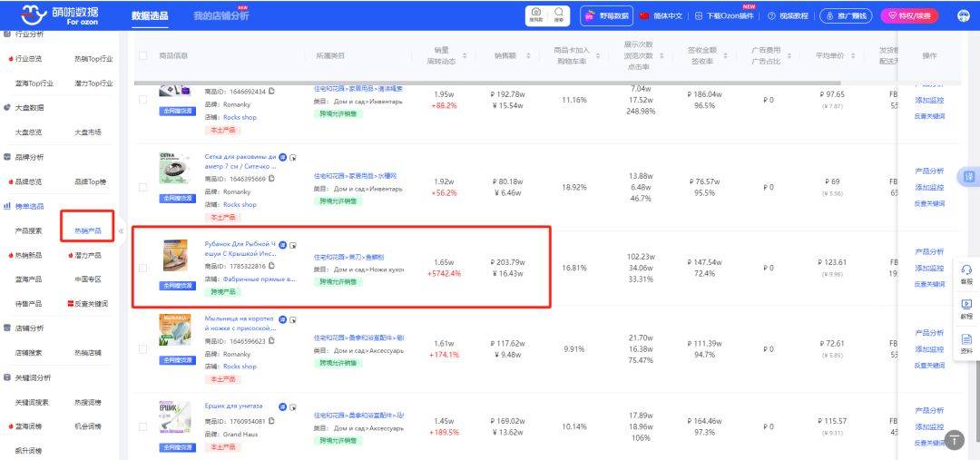This screenshot has width=980, height=460.
Task: Click open-link icon beside Сетка для раковины title
Action: [293, 158]
